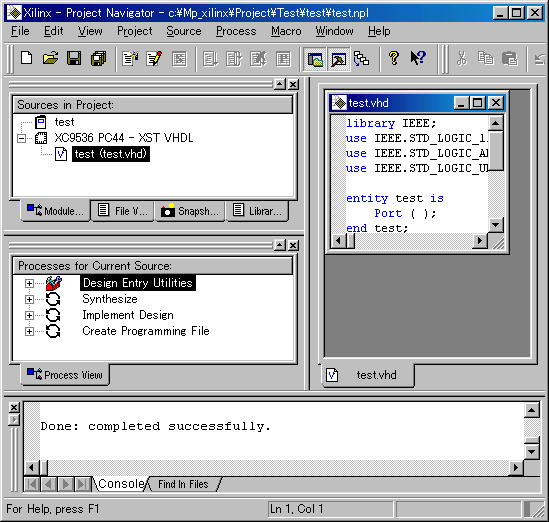Image resolution: width=549 pixels, height=522 pixels.
Task: Expand the Implement Design process node
Action: [x=29, y=315]
